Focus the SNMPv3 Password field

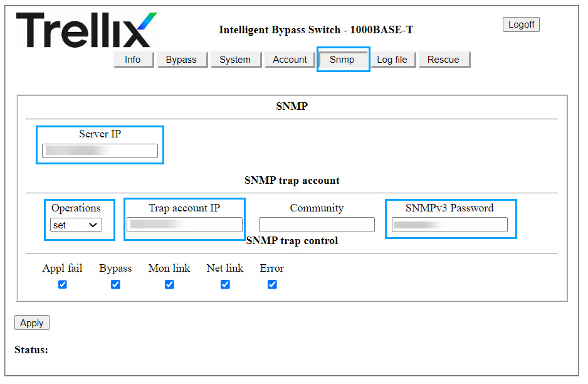pyautogui.click(x=449, y=225)
